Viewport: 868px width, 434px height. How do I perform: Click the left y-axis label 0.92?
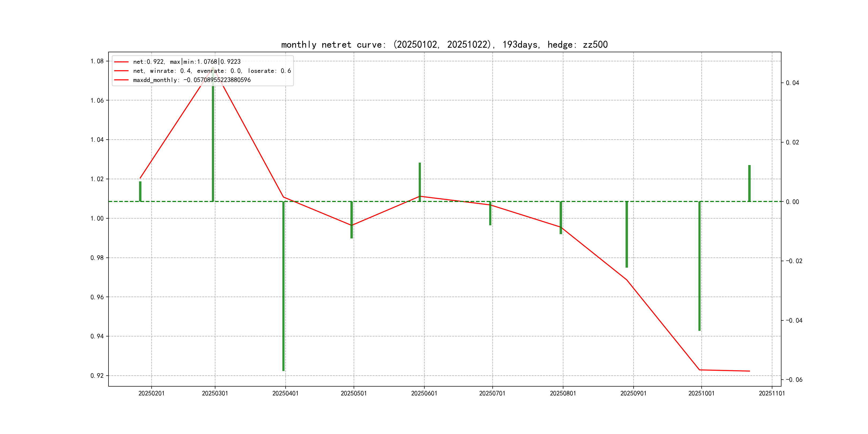[x=97, y=375]
